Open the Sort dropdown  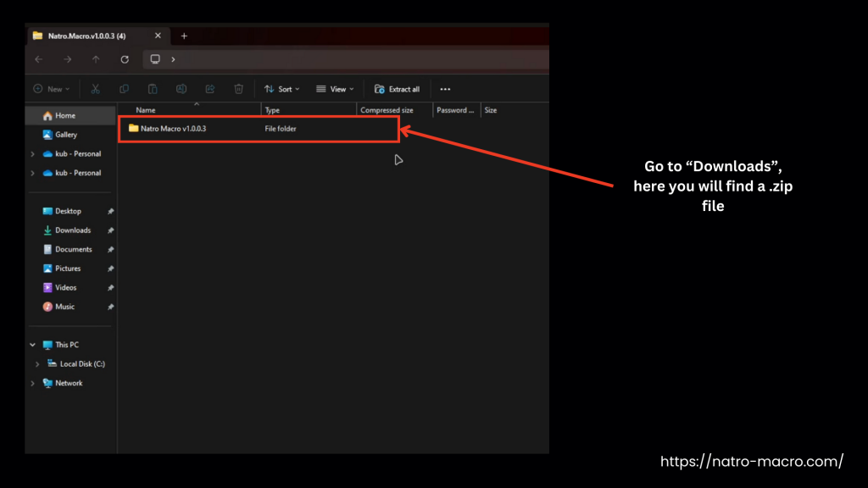[281, 89]
